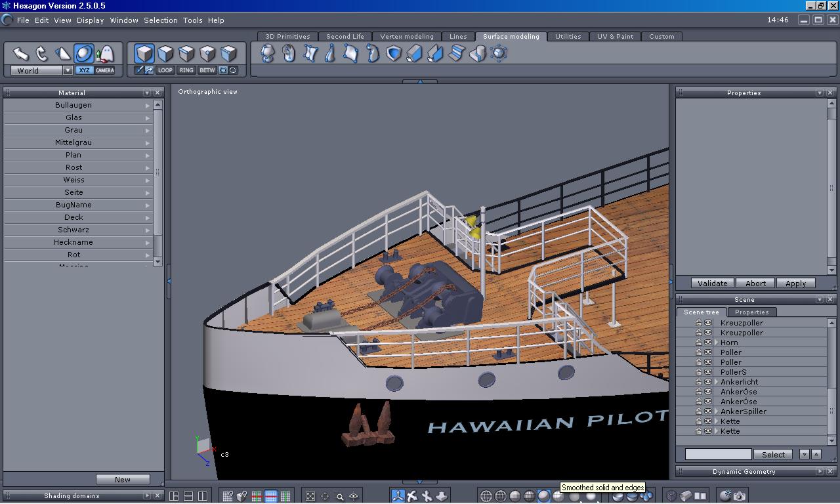The width and height of the screenshot is (840, 504).
Task: Toggle the lock on the Horn object
Action: pyautogui.click(x=699, y=343)
